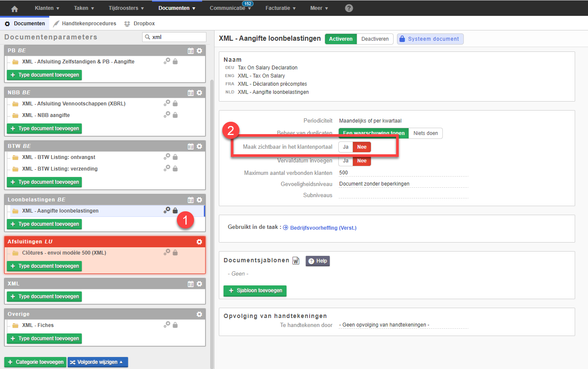Open the help question mark icon
The height and width of the screenshot is (369, 588).
coord(349,8)
